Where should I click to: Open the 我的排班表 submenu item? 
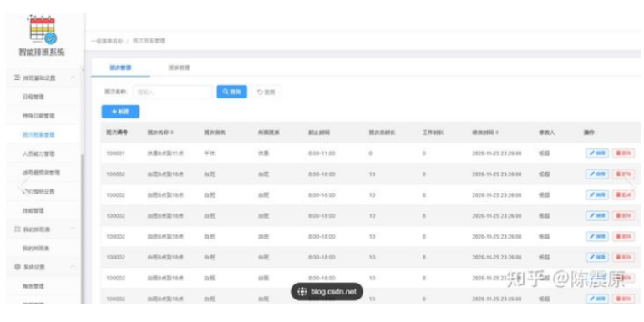[36, 248]
